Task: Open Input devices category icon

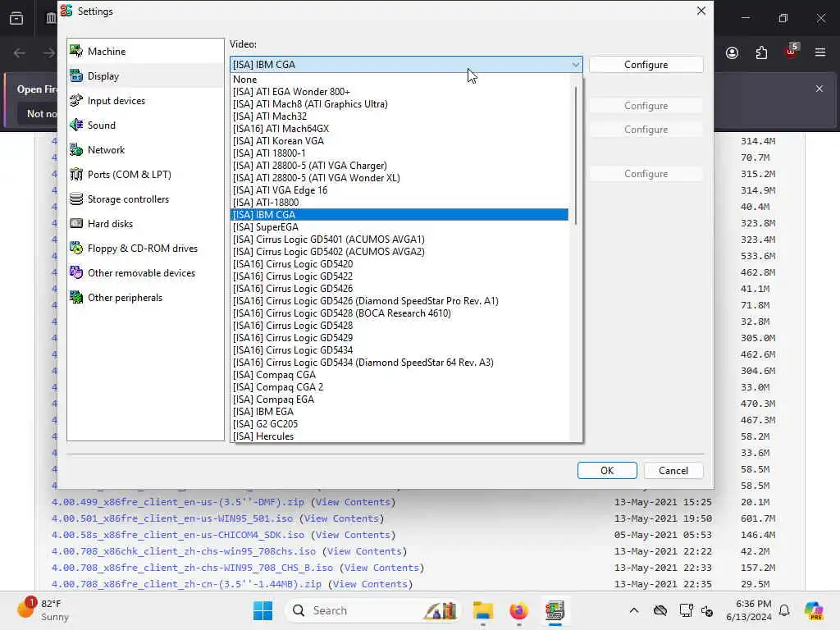Action: coord(76,100)
